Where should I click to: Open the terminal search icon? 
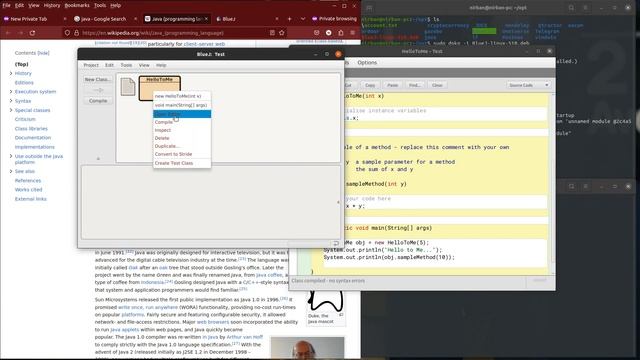pos(571,7)
